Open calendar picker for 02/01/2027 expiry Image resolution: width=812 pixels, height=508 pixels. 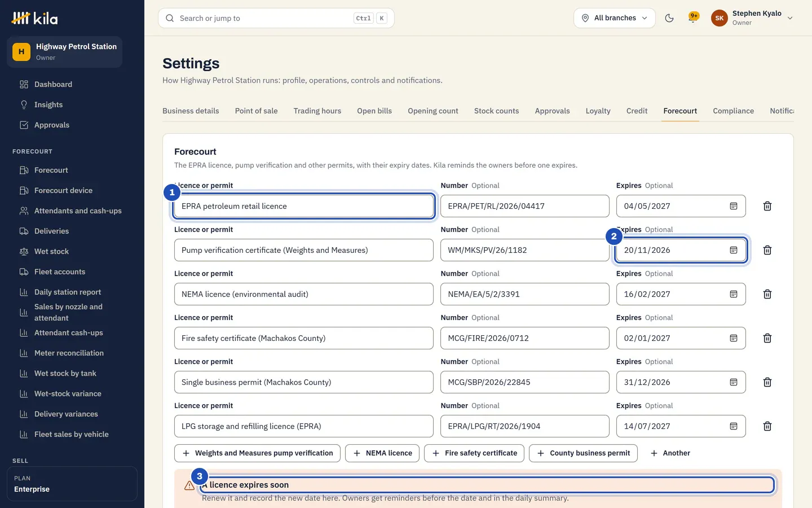[734, 338]
